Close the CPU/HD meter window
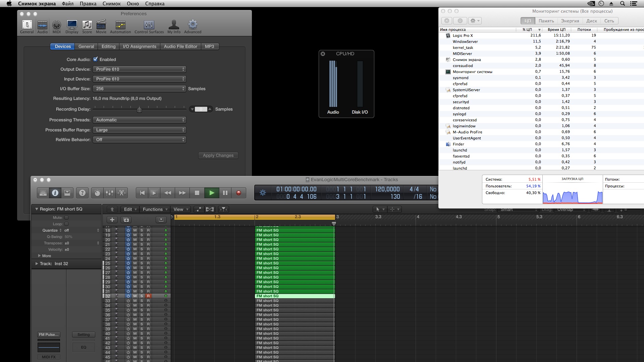The width and height of the screenshot is (644, 362). (323, 54)
